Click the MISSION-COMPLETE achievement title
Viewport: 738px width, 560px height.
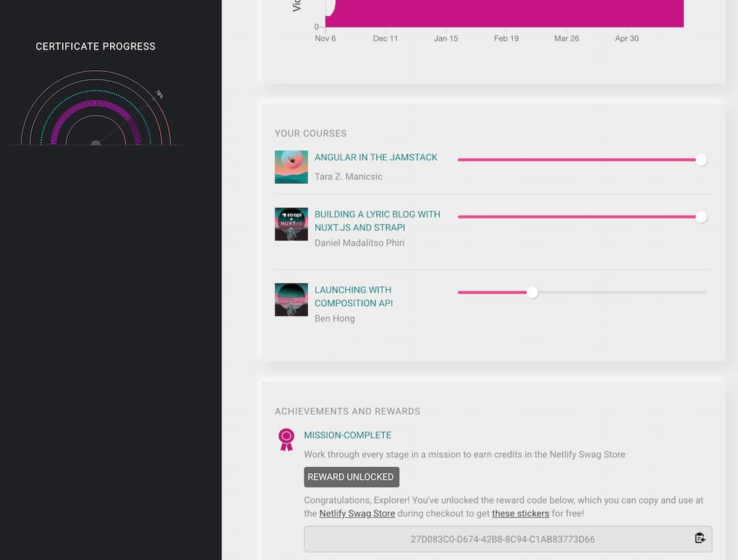coord(348,435)
